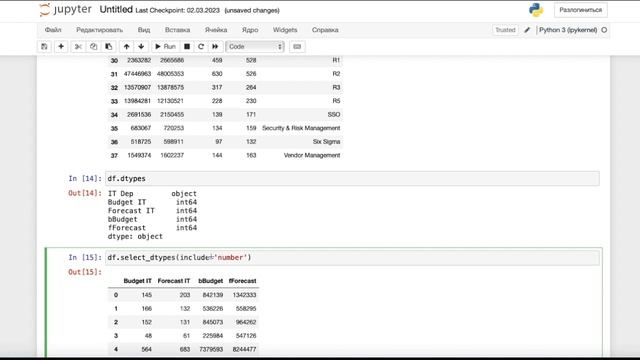Image resolution: width=640 pixels, height=360 pixels.
Task: Click the fForecast int64 dtype line
Action: 152,228
